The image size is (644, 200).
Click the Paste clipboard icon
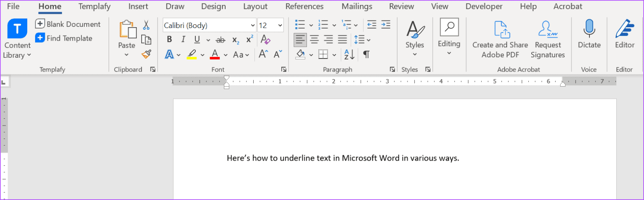(x=127, y=29)
